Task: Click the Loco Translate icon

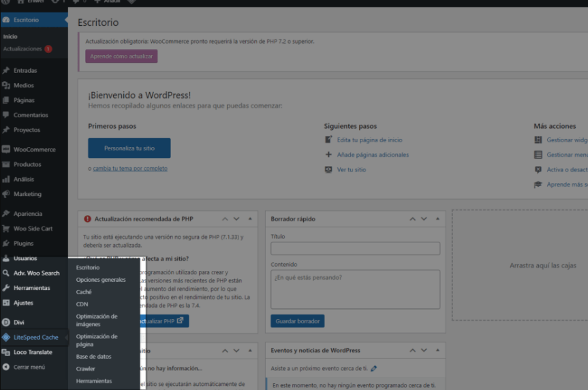Action: point(6,352)
